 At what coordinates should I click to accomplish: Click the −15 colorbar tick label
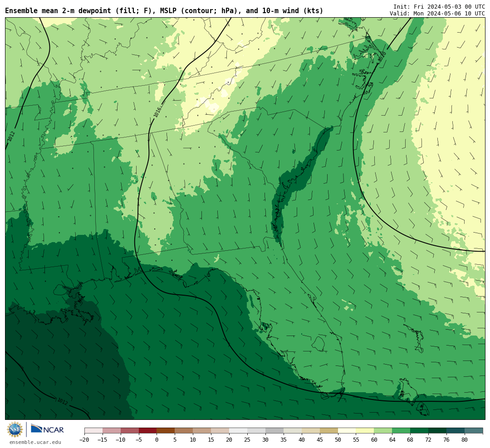[103, 439]
